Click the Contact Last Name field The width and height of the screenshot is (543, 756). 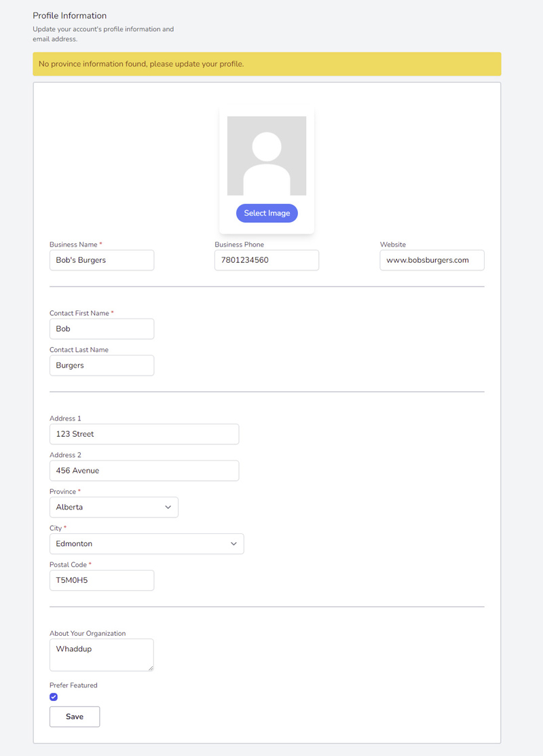coord(102,365)
